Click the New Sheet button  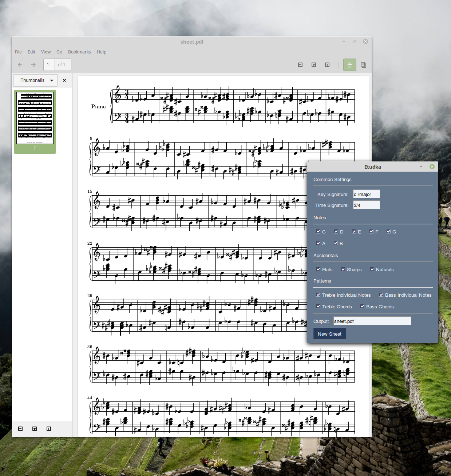329,334
